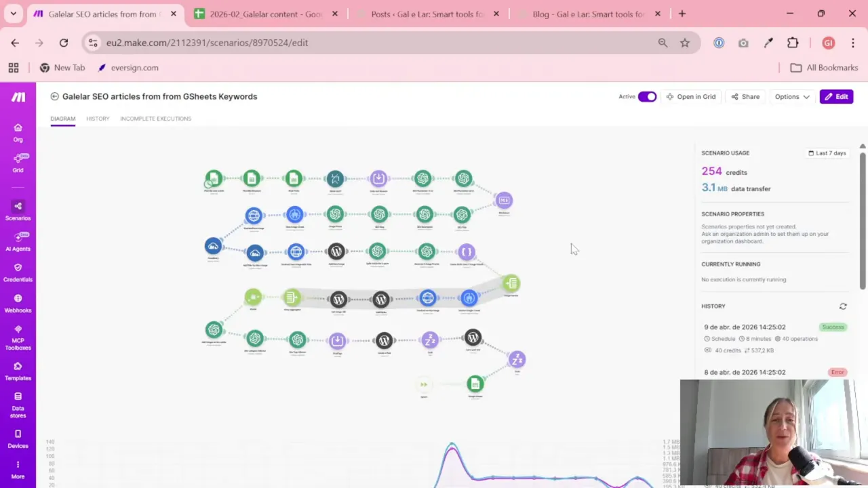868x488 pixels.
Task: Open MCP Toolboxes in the sidebar
Action: click(x=18, y=337)
